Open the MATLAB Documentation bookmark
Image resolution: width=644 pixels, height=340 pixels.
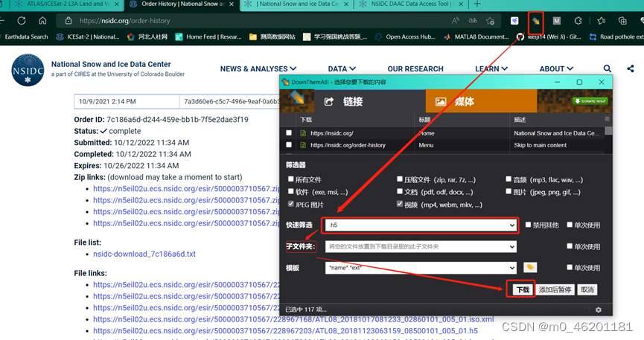(x=476, y=36)
